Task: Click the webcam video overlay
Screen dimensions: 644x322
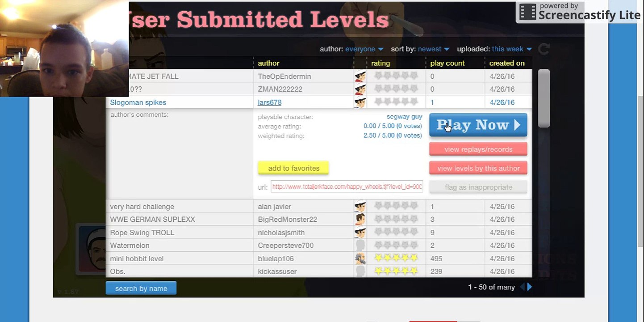Action: [64, 48]
